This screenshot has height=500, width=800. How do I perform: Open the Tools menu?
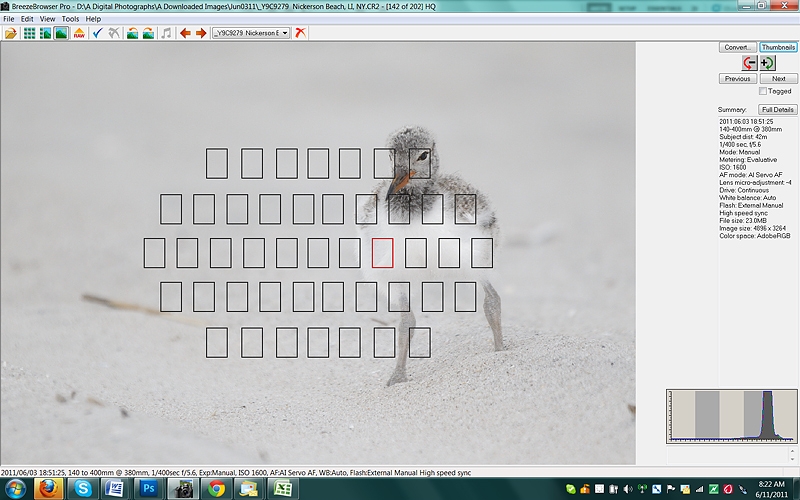[70, 19]
